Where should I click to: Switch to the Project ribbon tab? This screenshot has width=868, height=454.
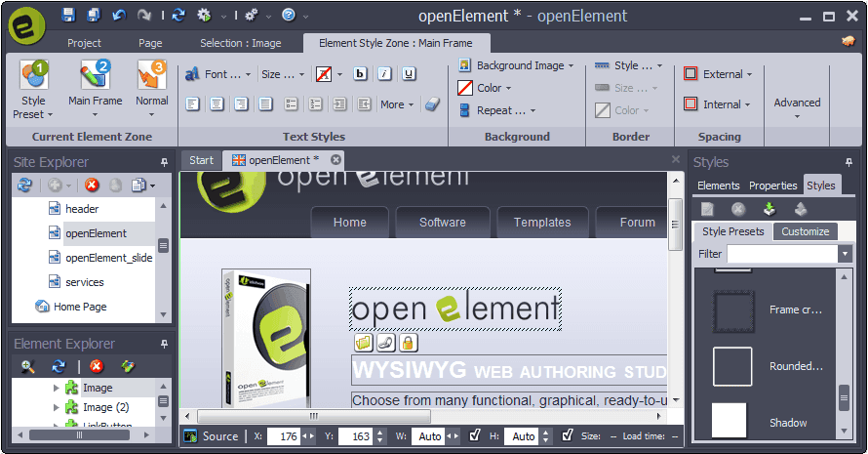(84, 43)
